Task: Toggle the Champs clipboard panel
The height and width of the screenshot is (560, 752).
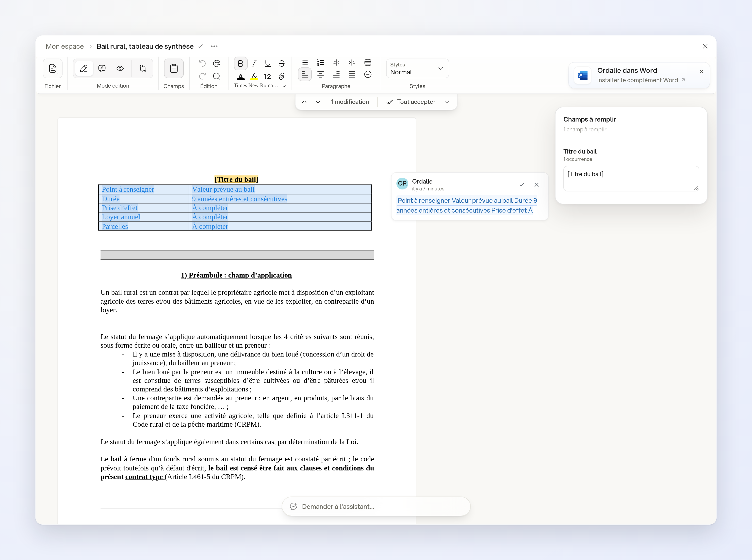Action: point(174,68)
